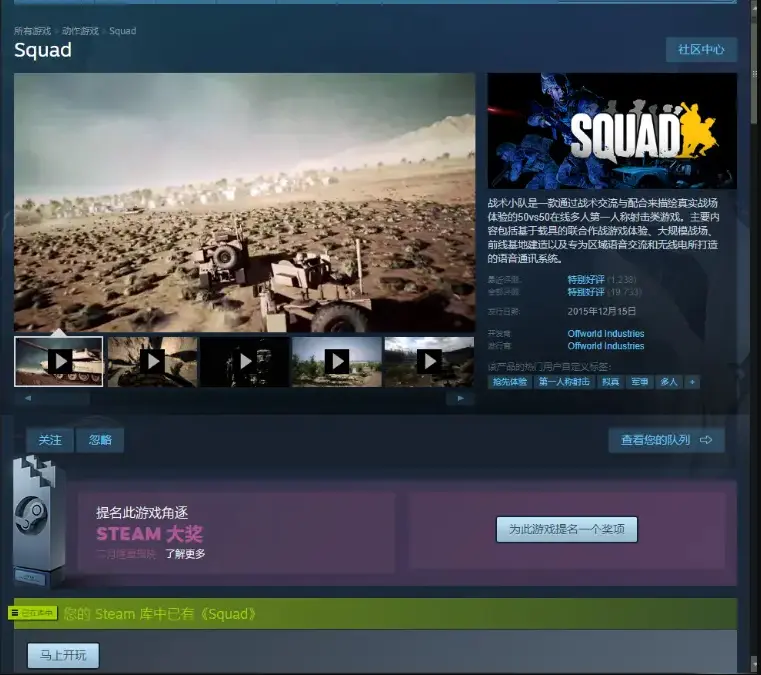Image resolution: width=761 pixels, height=675 pixels.
Task: Click the right arrow of thumbnail strip
Action: tap(461, 398)
